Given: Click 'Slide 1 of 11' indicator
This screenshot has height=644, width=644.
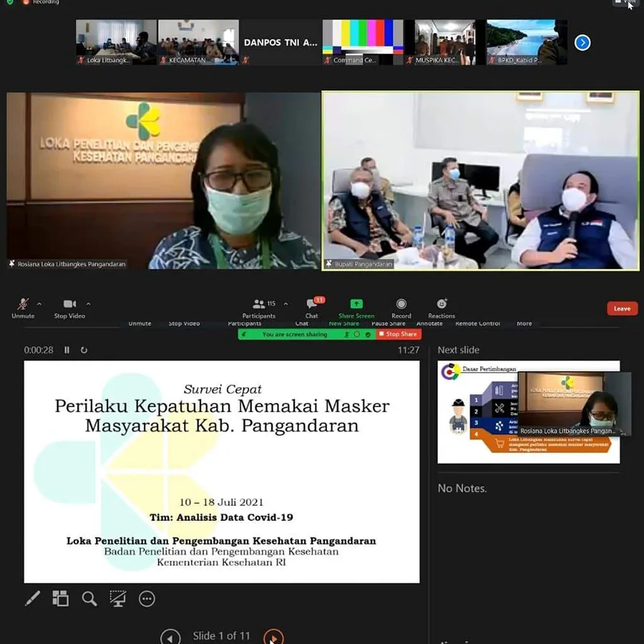Looking at the screenshot, I should [x=221, y=636].
